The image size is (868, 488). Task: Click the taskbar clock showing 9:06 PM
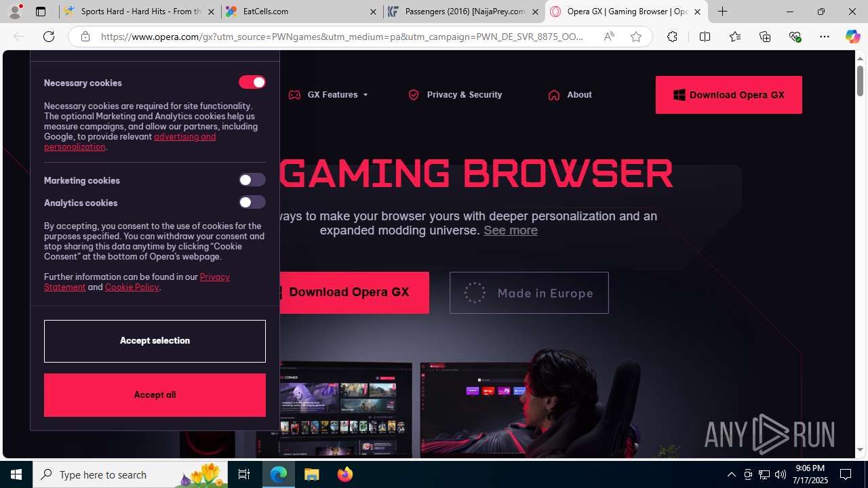(810, 474)
